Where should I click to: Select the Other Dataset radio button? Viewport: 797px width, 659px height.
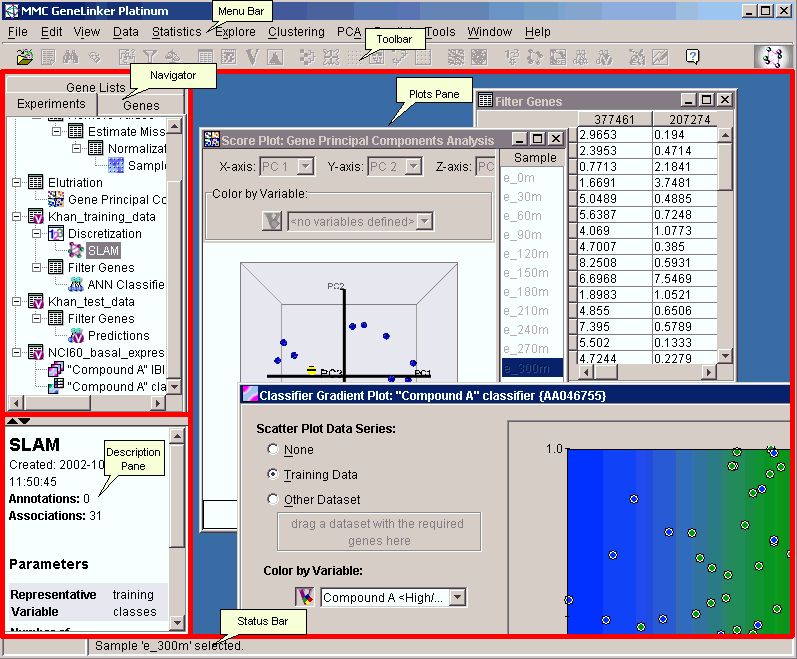[x=273, y=499]
